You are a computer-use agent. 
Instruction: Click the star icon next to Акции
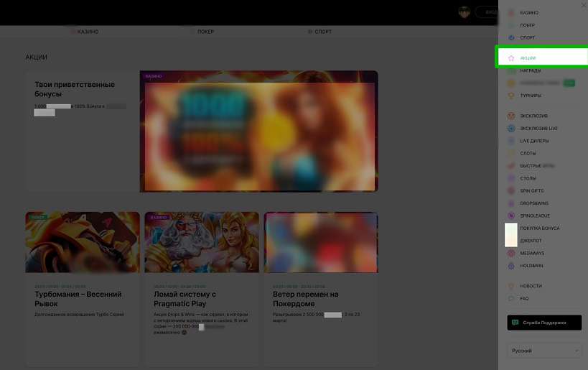click(511, 58)
